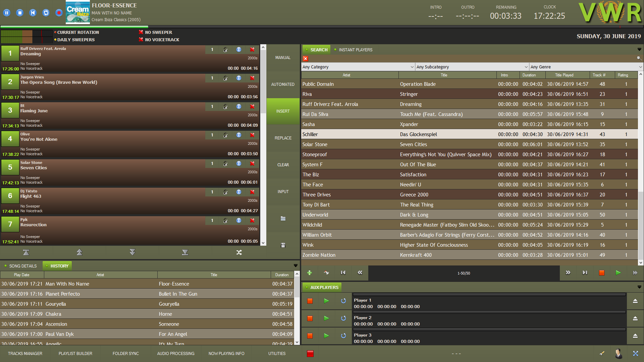
Task: Open the Any Subcategory dropdown
Action: point(472,67)
